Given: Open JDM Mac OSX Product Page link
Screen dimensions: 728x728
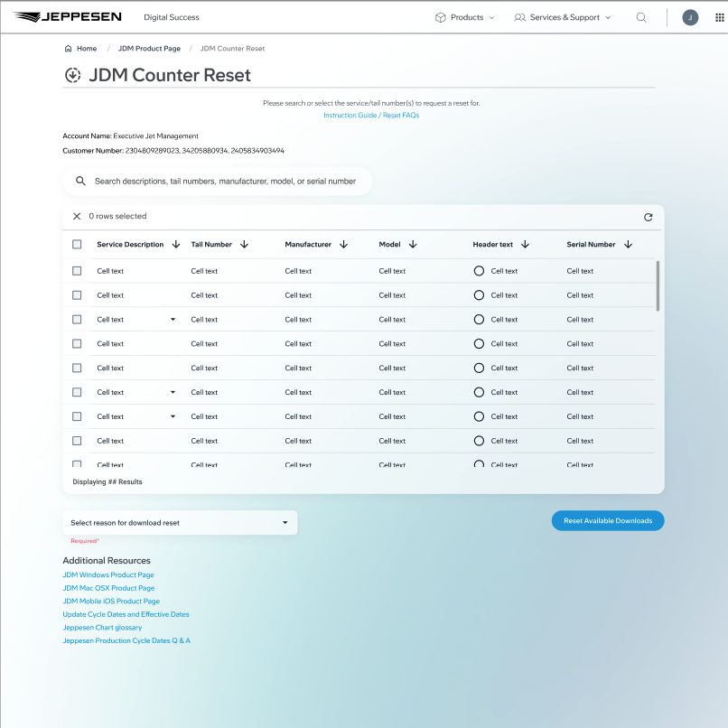Looking at the screenshot, I should [108, 588].
